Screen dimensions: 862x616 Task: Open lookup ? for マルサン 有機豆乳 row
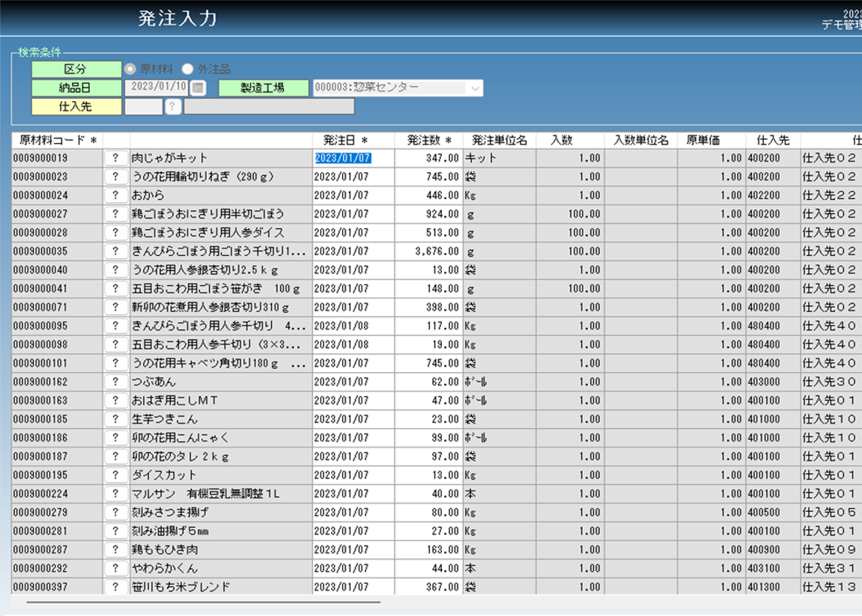tap(115, 494)
